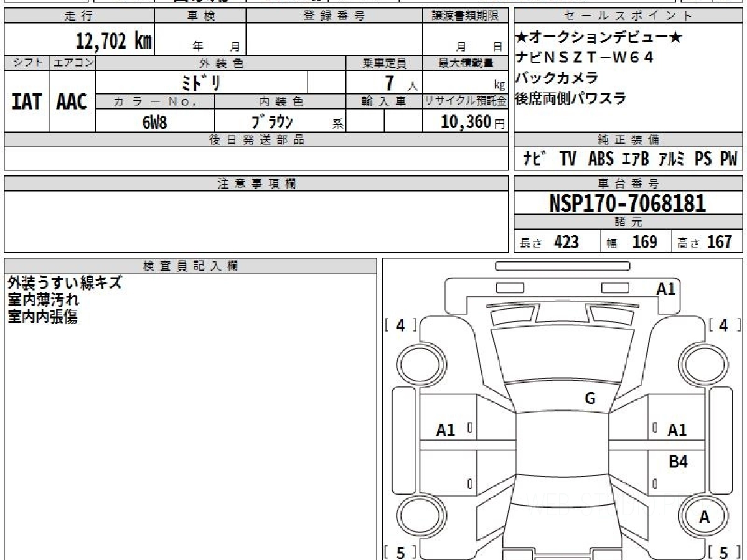Click the ABS equipment label

(601, 159)
